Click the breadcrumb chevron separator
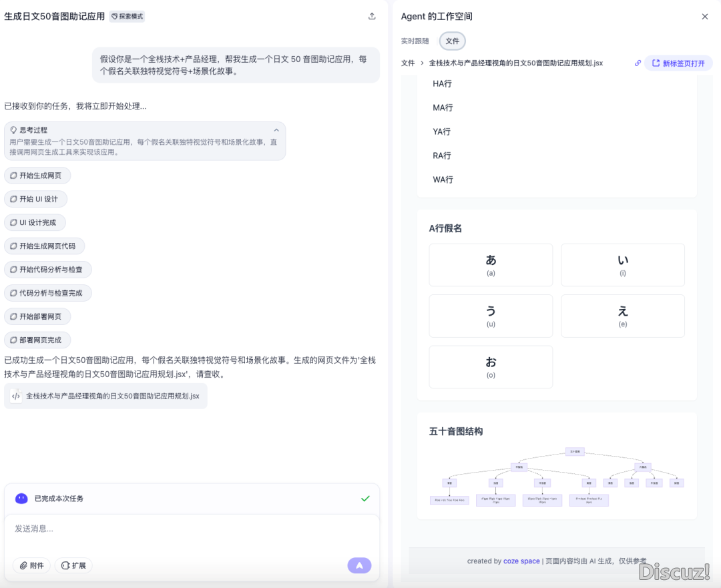This screenshot has height=588, width=721. (422, 63)
